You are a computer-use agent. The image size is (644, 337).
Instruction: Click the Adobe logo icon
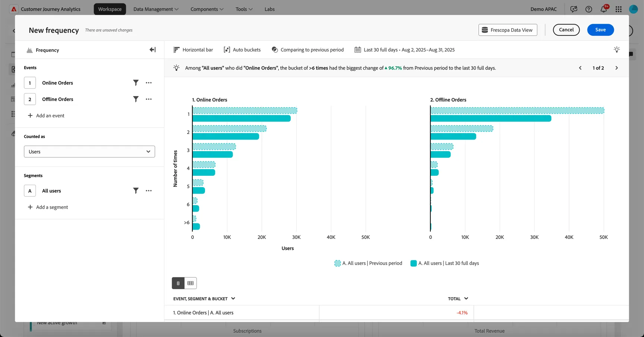(14, 9)
